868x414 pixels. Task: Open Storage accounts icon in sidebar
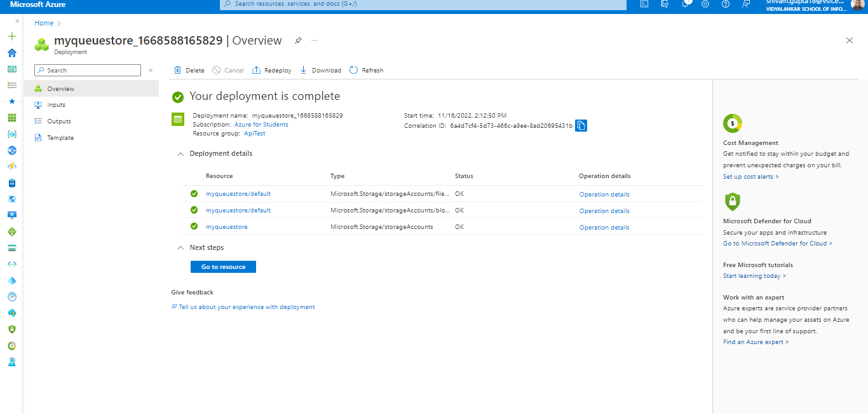tap(11, 248)
